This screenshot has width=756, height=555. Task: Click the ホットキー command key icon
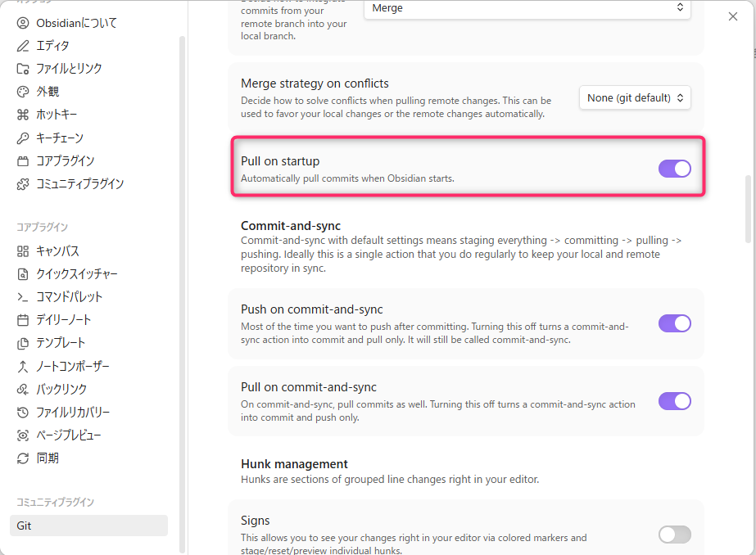coord(23,115)
